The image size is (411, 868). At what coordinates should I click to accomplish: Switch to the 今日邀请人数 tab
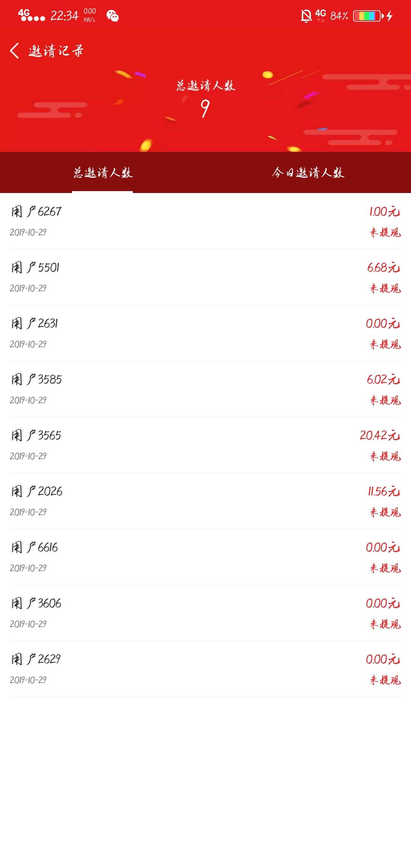[308, 173]
